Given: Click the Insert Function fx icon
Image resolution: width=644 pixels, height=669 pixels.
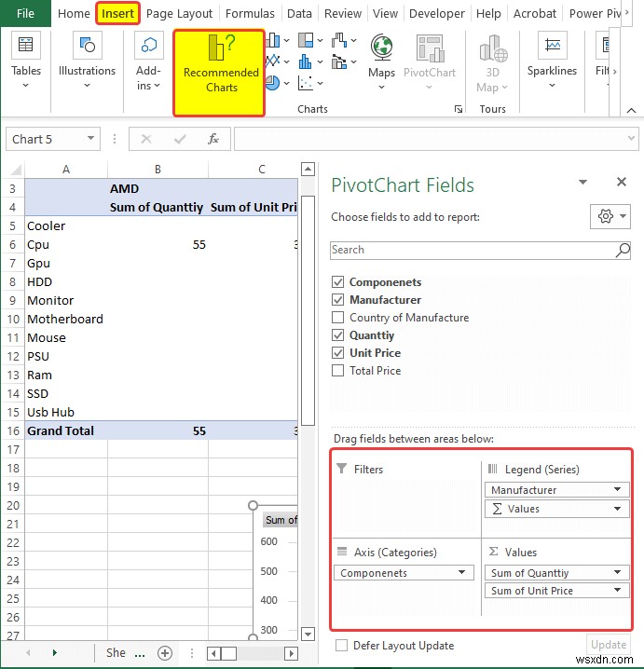Looking at the screenshot, I should [x=213, y=139].
